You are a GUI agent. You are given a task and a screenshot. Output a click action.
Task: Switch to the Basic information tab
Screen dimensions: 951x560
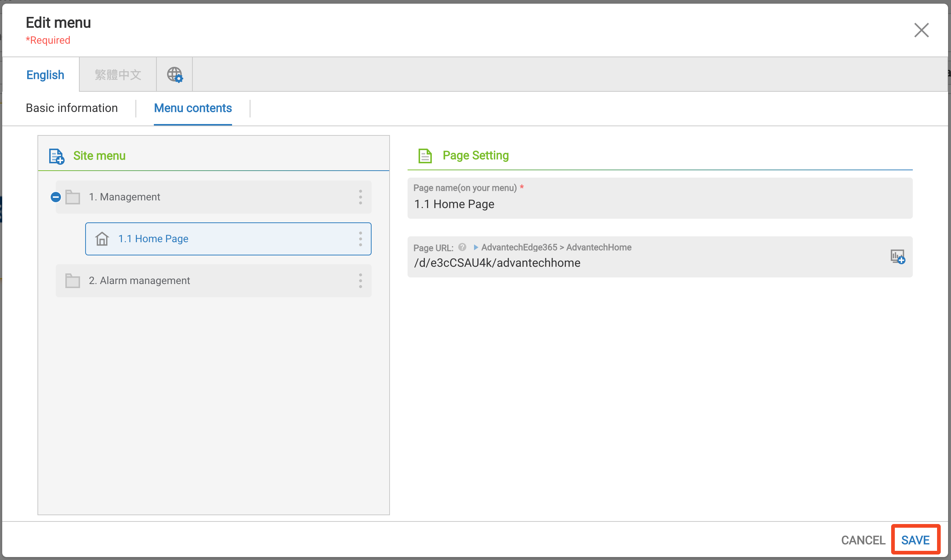tap(72, 108)
